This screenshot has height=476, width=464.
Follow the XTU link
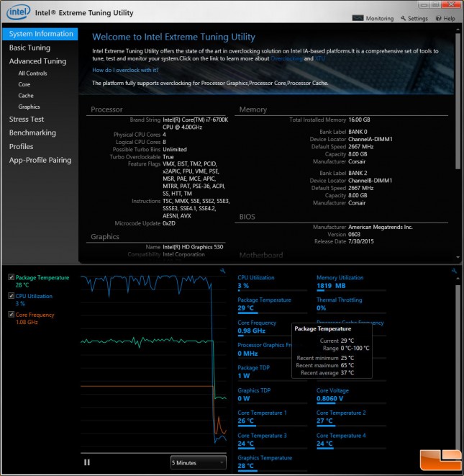coord(319,58)
